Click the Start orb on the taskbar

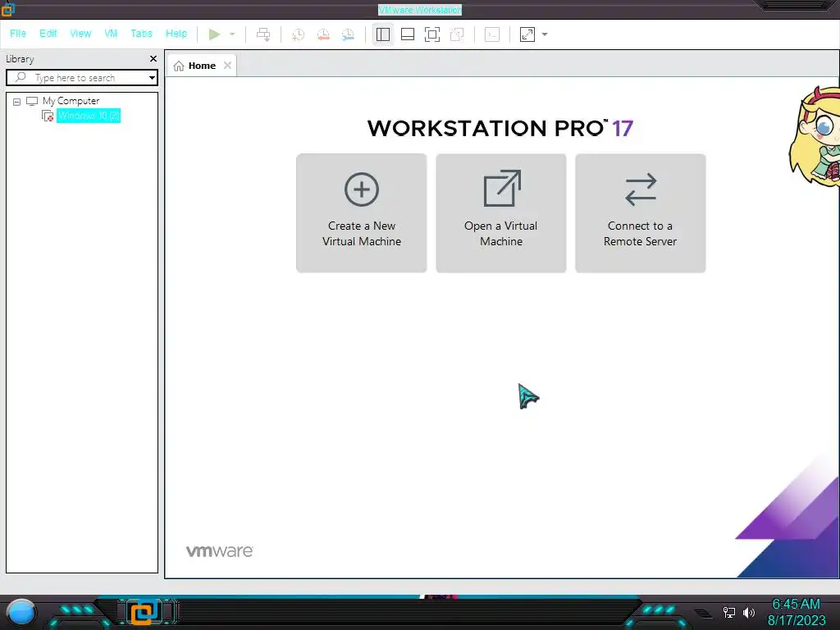(x=21, y=613)
